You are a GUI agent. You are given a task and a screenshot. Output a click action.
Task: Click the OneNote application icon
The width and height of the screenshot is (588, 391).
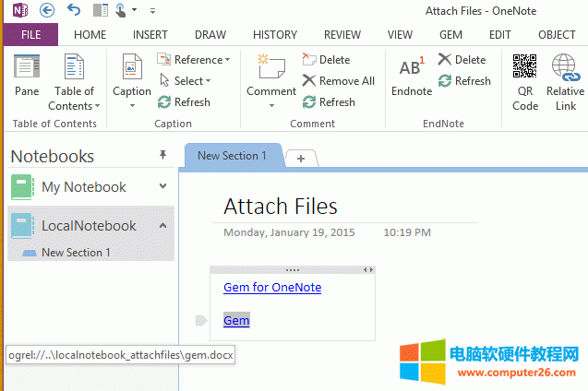coord(20,10)
